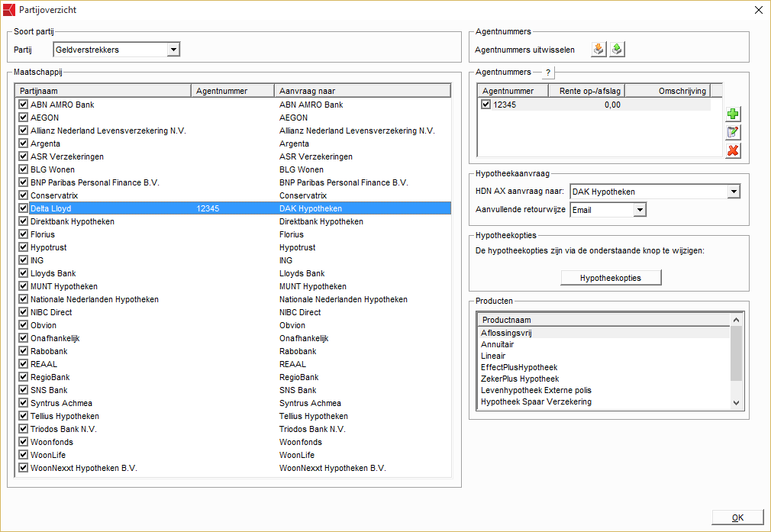
Task: Open the Hypotheekopties button
Action: coord(611,278)
